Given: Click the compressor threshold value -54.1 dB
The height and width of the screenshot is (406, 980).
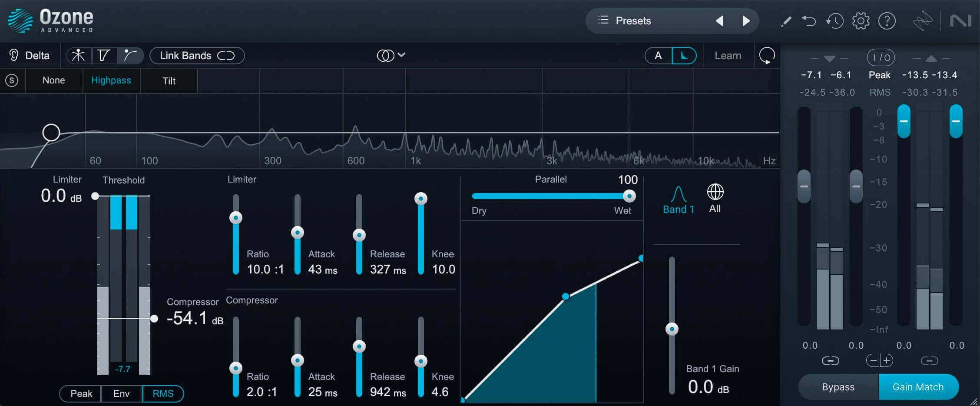Looking at the screenshot, I should click(x=195, y=319).
